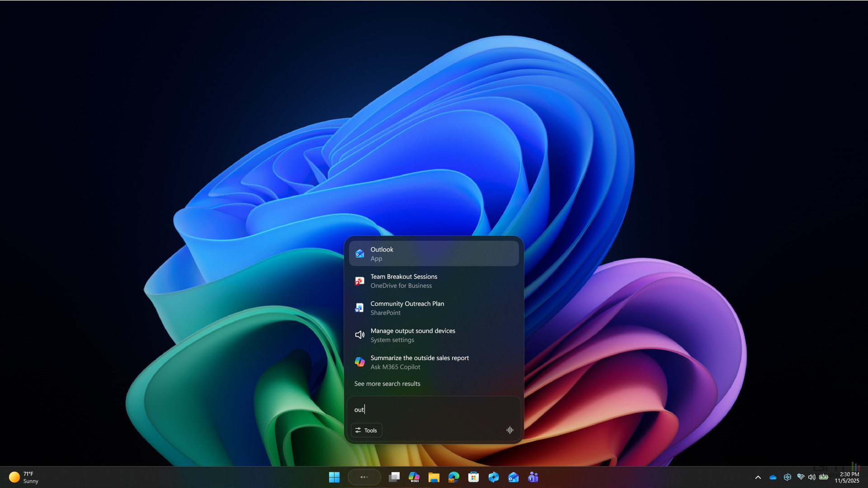
Task: Mute audio via the system tray speaker icon
Action: 812,477
